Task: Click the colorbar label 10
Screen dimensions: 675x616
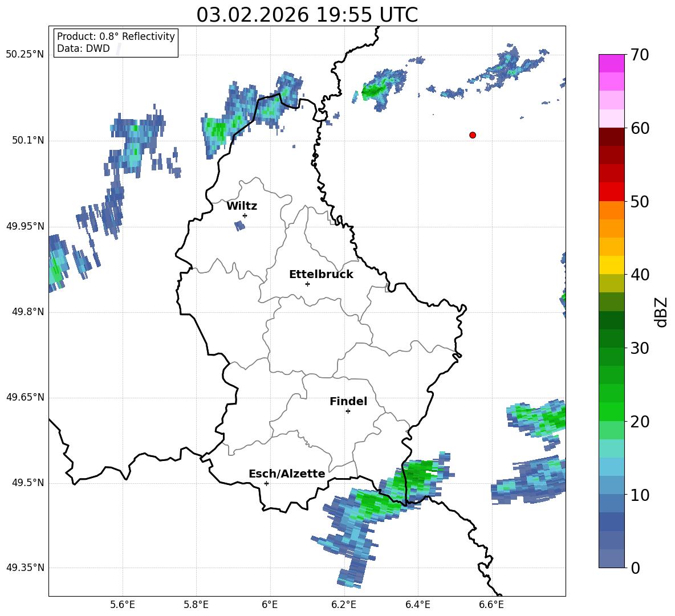Action: tap(640, 495)
